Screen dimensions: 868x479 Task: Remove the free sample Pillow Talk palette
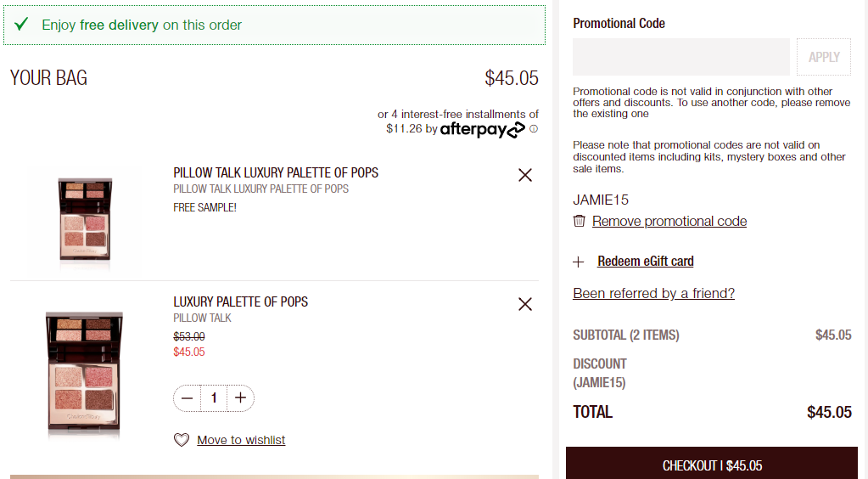tap(524, 175)
